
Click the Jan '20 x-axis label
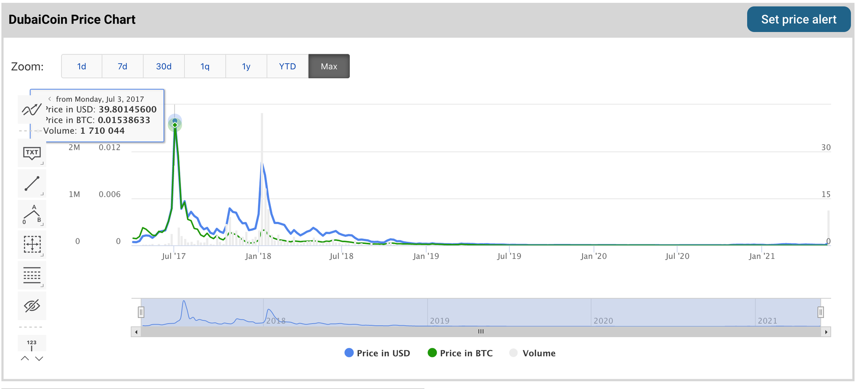(x=594, y=256)
